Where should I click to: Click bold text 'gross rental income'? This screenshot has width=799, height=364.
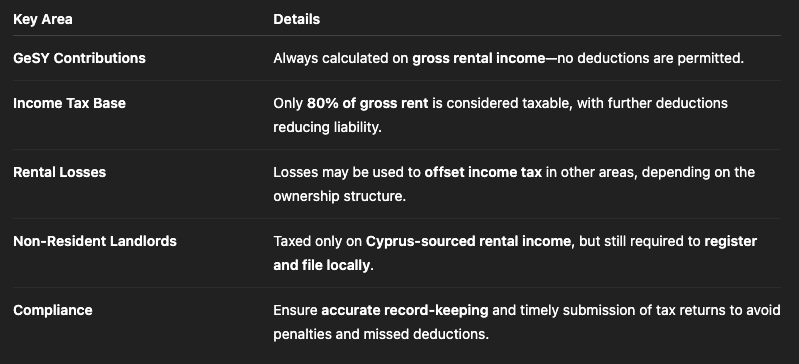pos(478,58)
